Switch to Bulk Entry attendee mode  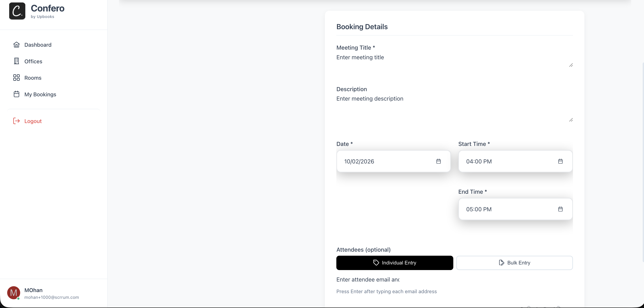(514, 263)
